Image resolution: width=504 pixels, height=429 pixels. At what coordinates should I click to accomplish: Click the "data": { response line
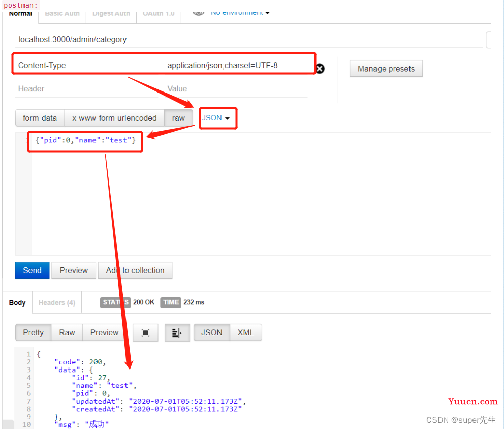pos(74,370)
